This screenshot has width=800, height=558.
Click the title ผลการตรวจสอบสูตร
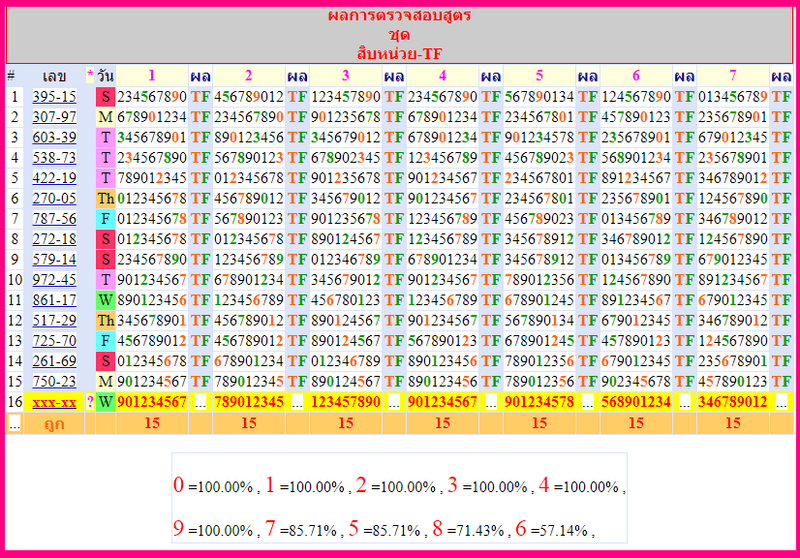(x=399, y=15)
